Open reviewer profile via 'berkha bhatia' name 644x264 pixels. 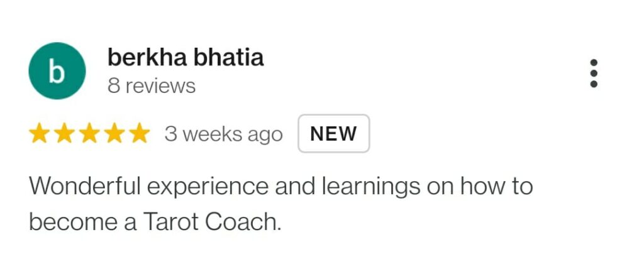[186, 58]
